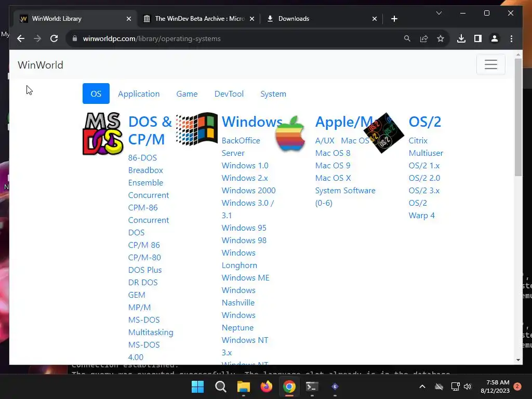Open the notification count badge
This screenshot has width=532, height=399.
(x=517, y=387)
